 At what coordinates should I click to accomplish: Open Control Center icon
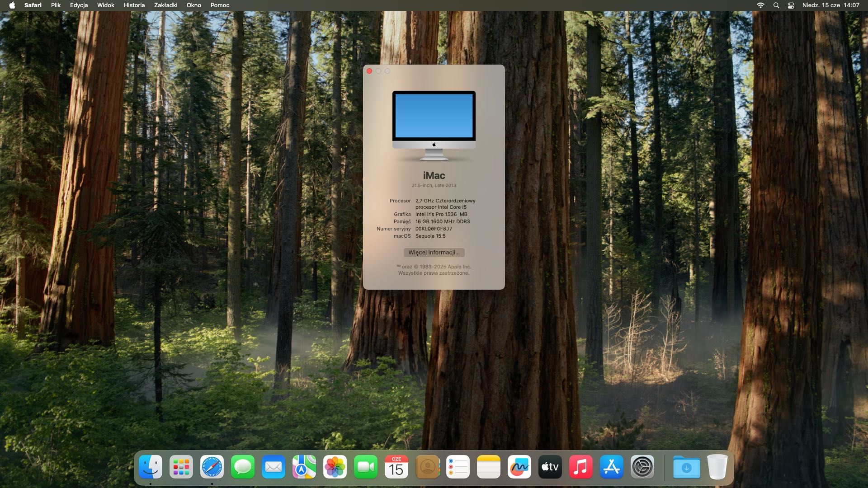tap(791, 5)
